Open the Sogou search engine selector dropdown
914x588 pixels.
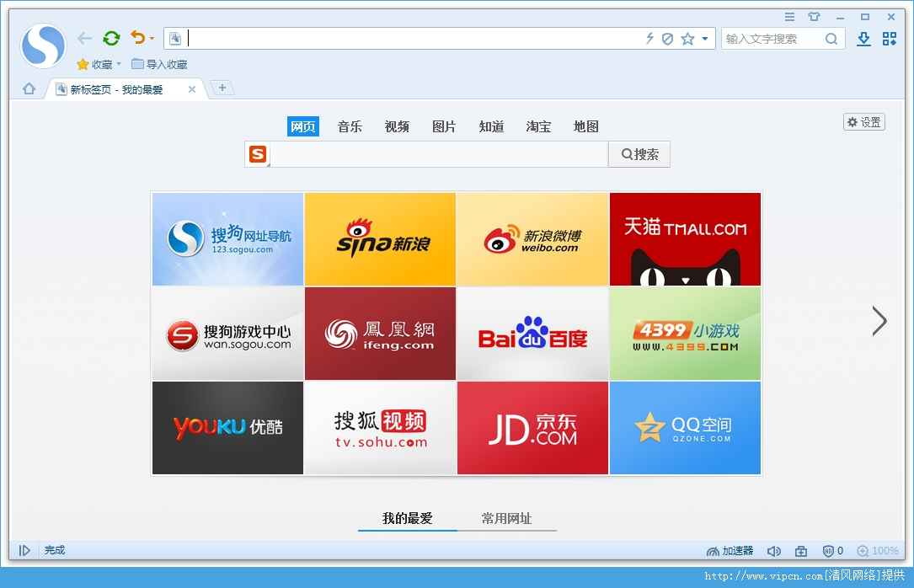coord(259,155)
